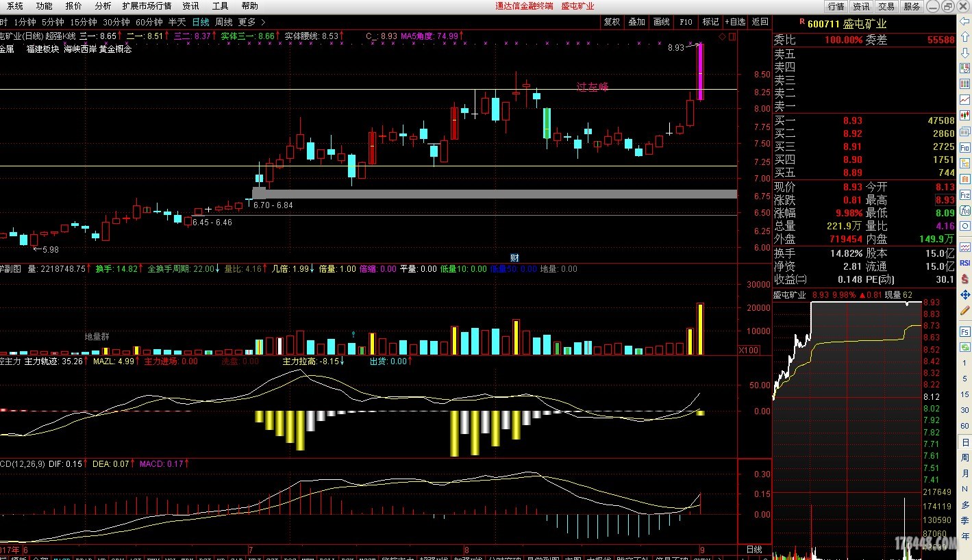Select the 60-minute period in sidebar
Screen dimensions: 972x560
[x=965, y=427]
